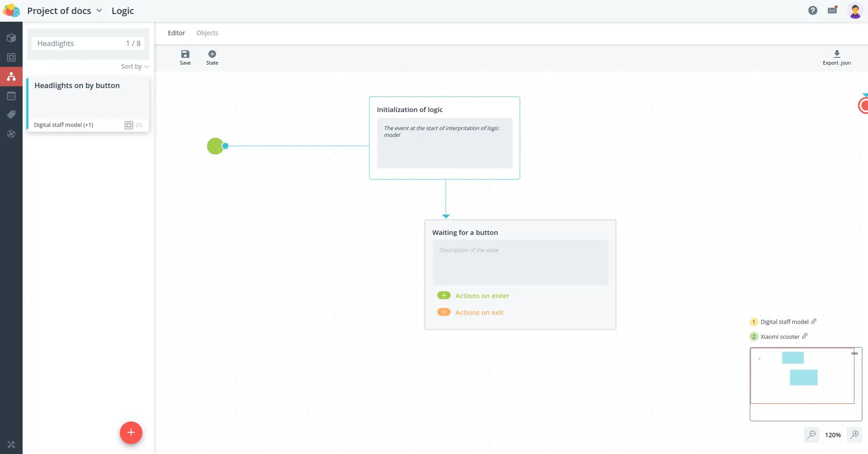Add a new State via toolbar
Viewport: 868px width, 454px height.
coord(212,54)
